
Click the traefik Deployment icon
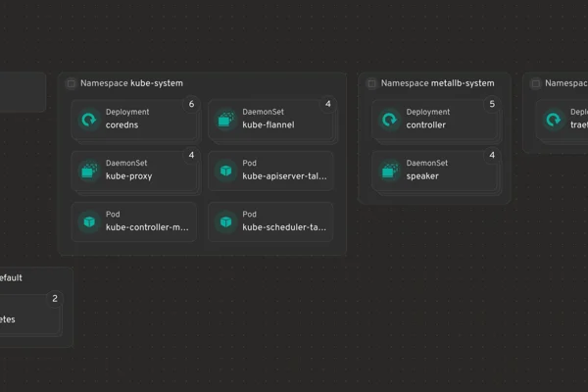553,120
